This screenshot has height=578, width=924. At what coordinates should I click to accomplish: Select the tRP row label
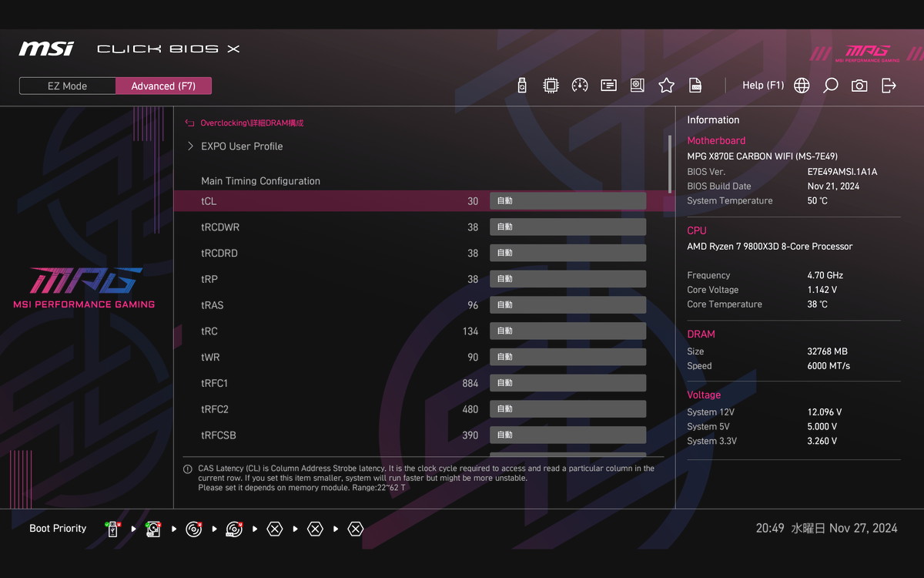(x=209, y=279)
